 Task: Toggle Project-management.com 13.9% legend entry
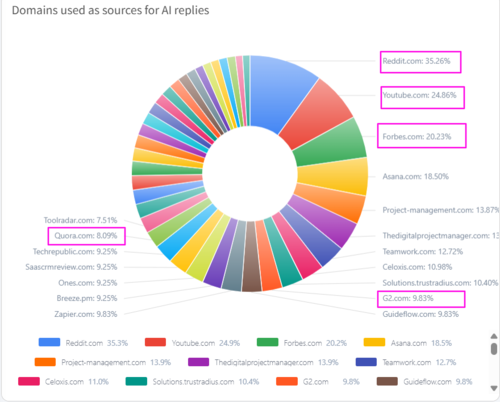coord(103,362)
